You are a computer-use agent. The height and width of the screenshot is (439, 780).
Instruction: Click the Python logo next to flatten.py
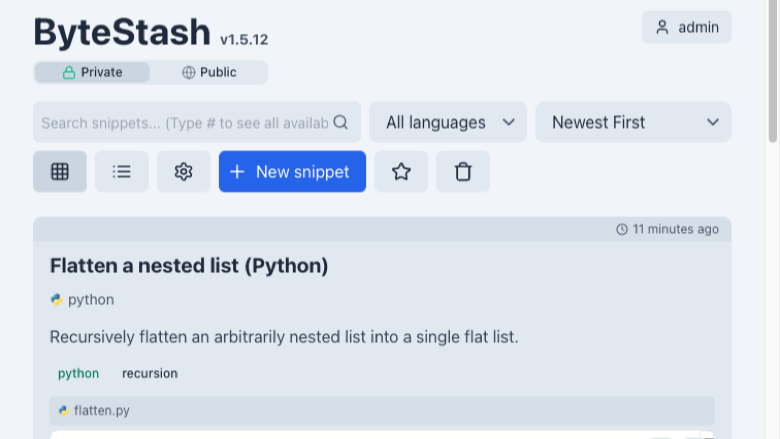point(64,411)
